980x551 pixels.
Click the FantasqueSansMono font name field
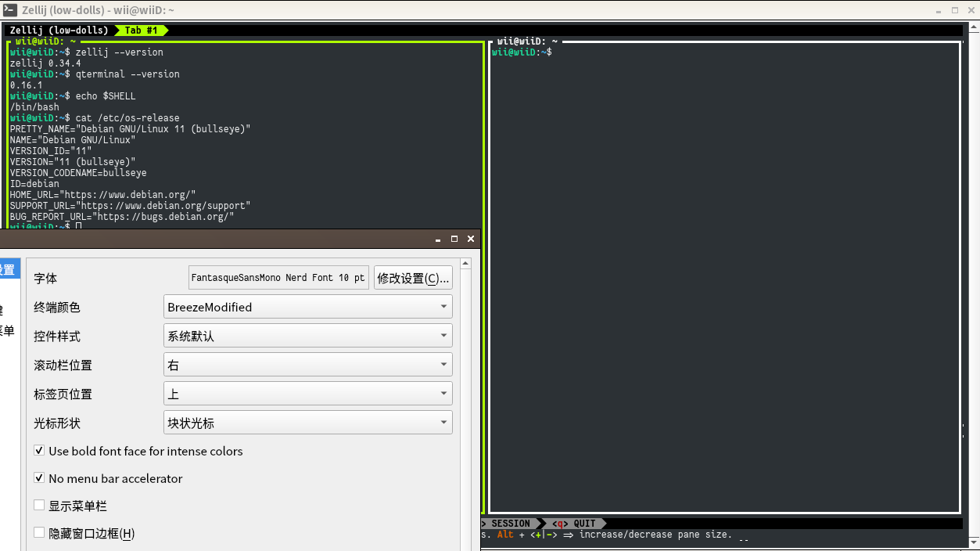(x=278, y=276)
